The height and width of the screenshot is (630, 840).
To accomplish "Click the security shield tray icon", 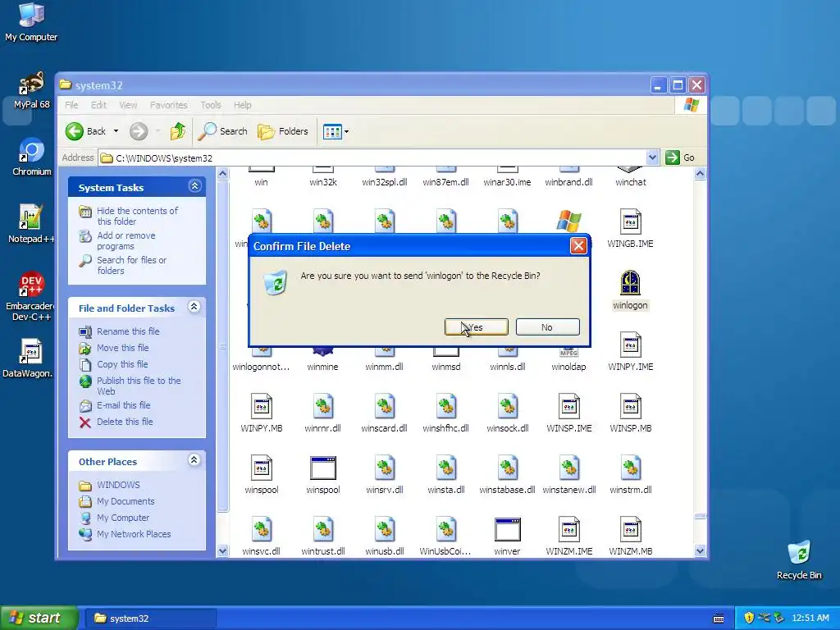I will point(749,618).
